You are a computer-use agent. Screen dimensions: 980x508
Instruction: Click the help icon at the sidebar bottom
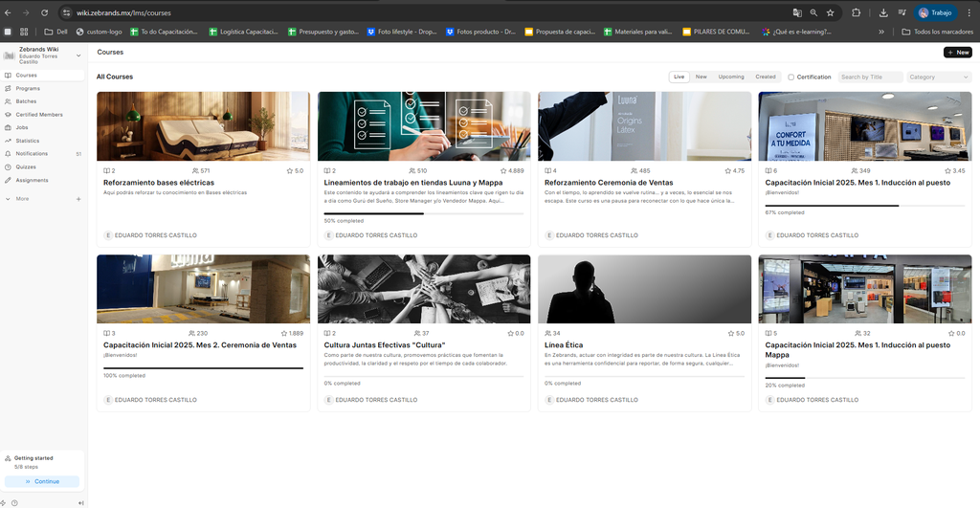(14, 503)
